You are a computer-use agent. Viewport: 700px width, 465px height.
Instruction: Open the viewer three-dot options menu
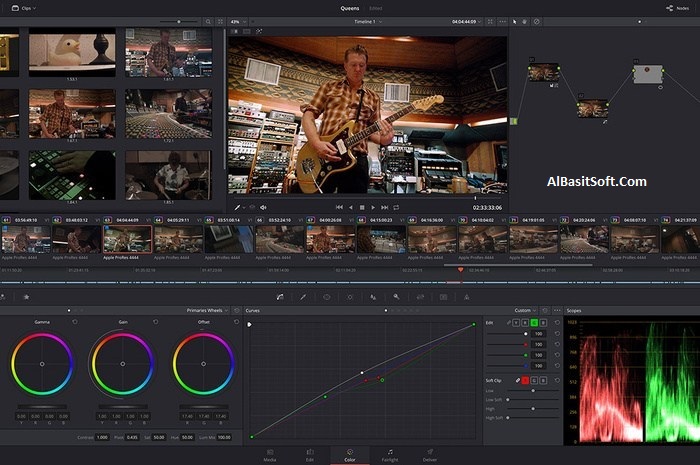pos(503,21)
